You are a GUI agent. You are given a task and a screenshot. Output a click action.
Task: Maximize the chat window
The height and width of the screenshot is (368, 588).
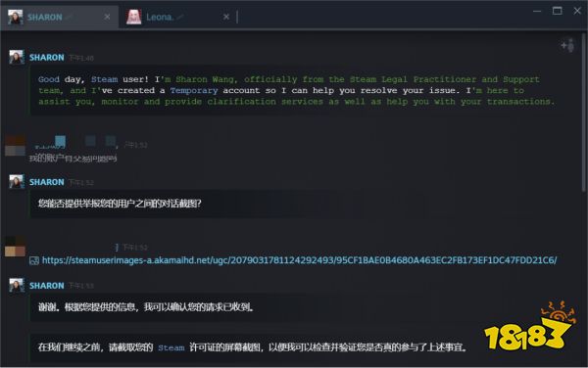pos(558,11)
